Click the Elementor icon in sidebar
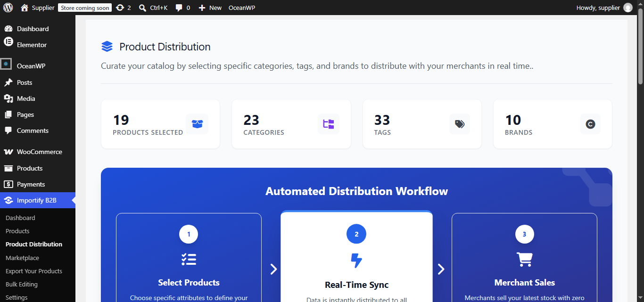Image resolution: width=644 pixels, height=302 pixels. coord(8,42)
